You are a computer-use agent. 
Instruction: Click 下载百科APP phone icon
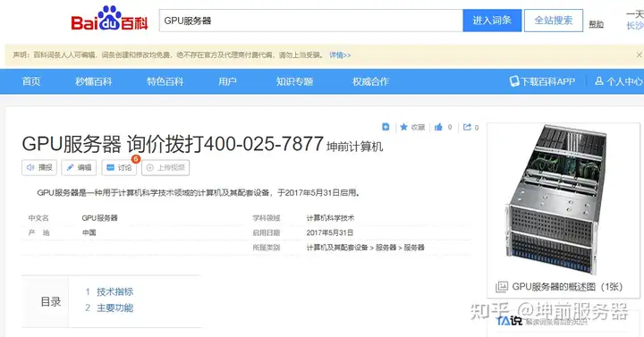pos(514,81)
